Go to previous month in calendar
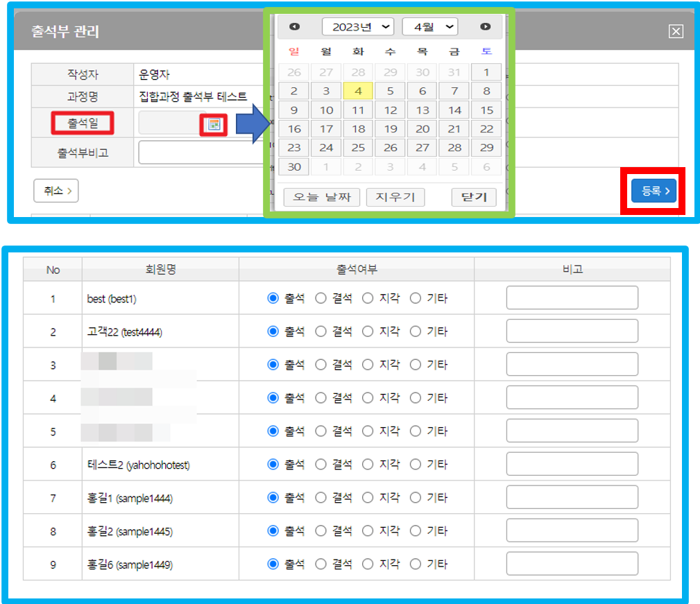The width and height of the screenshot is (700, 604). click(x=294, y=27)
